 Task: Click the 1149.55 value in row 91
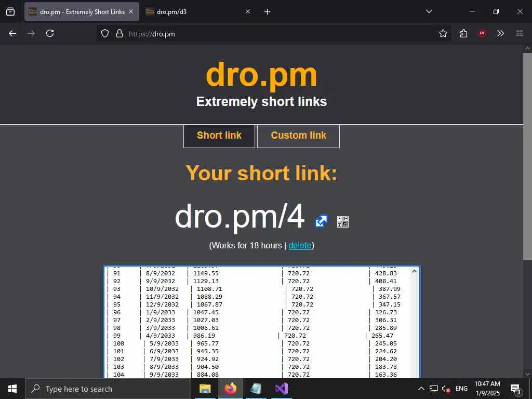tap(206, 273)
